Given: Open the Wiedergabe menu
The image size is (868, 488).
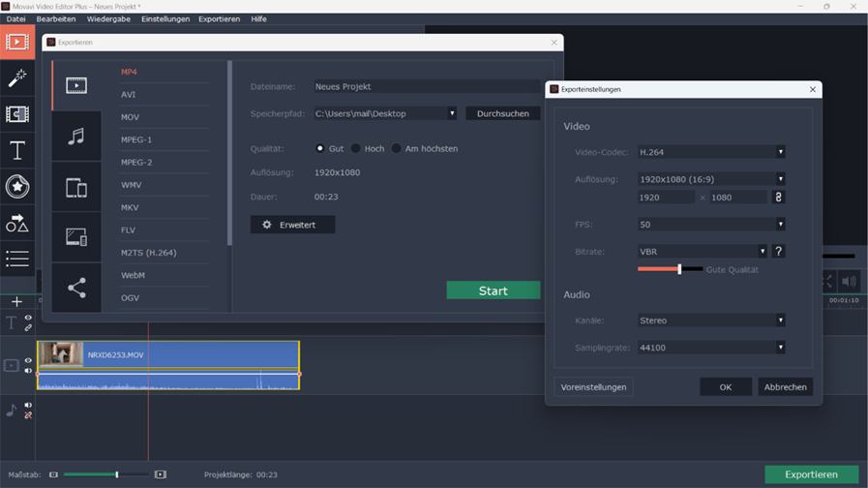Looking at the screenshot, I should tap(108, 18).
